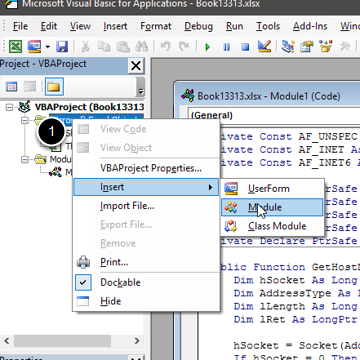This screenshot has height=360, width=360.
Task: Click the Undo toolbar icon
Action: tap(165, 46)
